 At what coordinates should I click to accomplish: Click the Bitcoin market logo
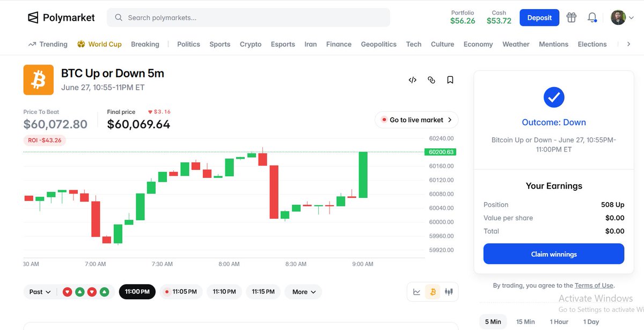[x=39, y=80]
